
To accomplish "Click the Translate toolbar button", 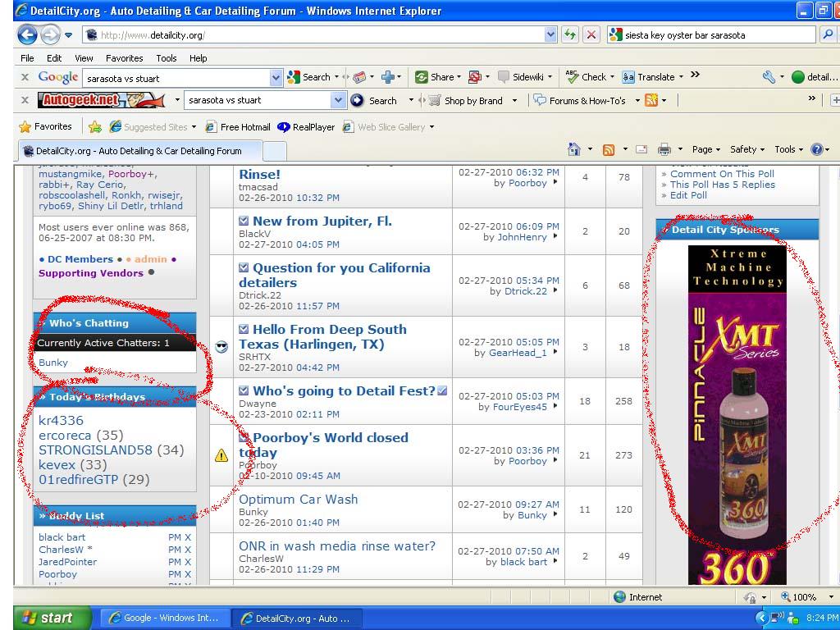I will point(648,77).
